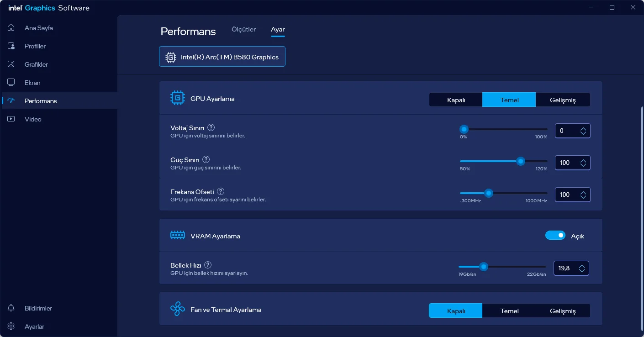
Task: Click the Video play icon in sidebar
Action: [x=11, y=119]
